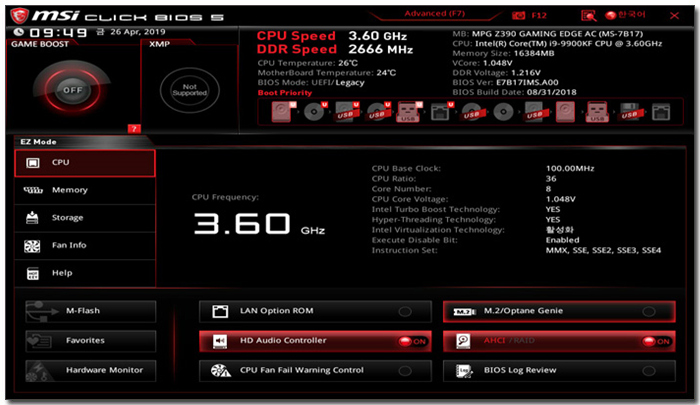Switch to Advanced (F7) mode
This screenshot has width=700, height=405.
434,13
